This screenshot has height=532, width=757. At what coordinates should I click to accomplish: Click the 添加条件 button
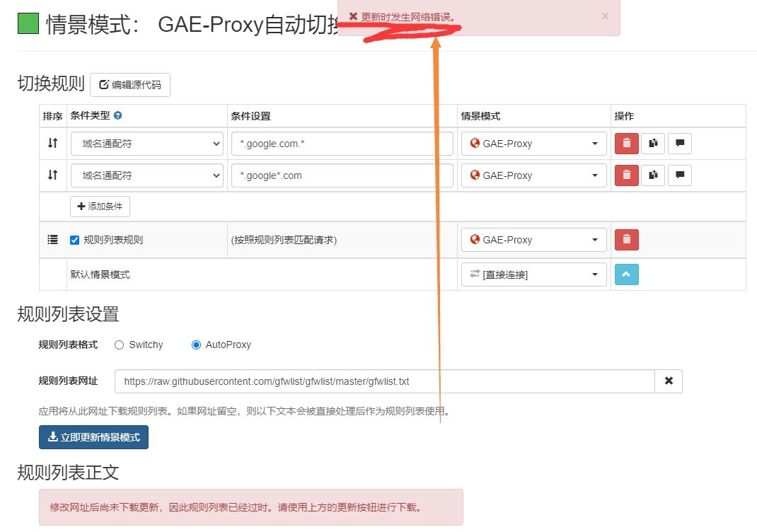pyautogui.click(x=100, y=207)
